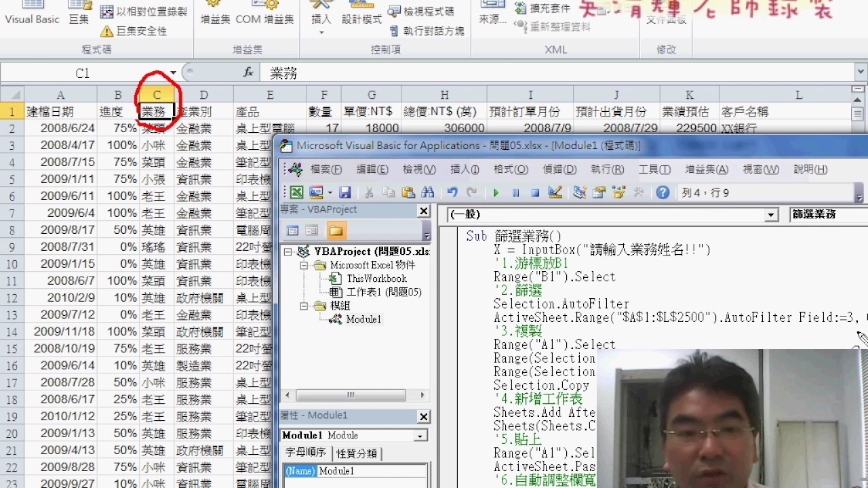Screen dimensions: 868x488
Task: Open the Module1 Module dropdown in properties
Action: click(420, 436)
